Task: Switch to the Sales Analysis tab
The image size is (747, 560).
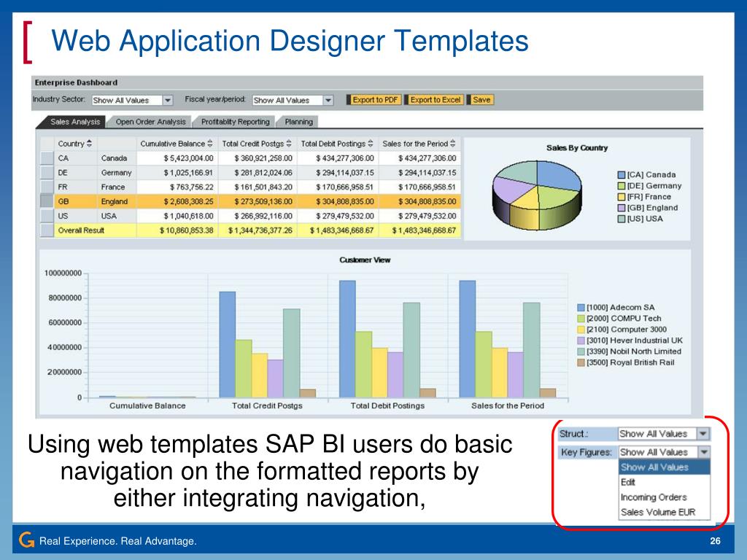Action: pos(75,122)
